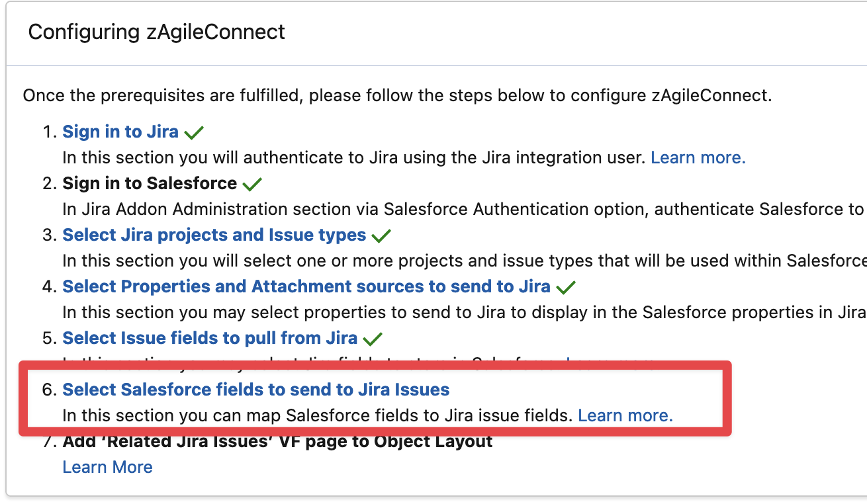Open the Sign in to Jira link
The height and width of the screenshot is (504, 867).
pyautogui.click(x=120, y=132)
